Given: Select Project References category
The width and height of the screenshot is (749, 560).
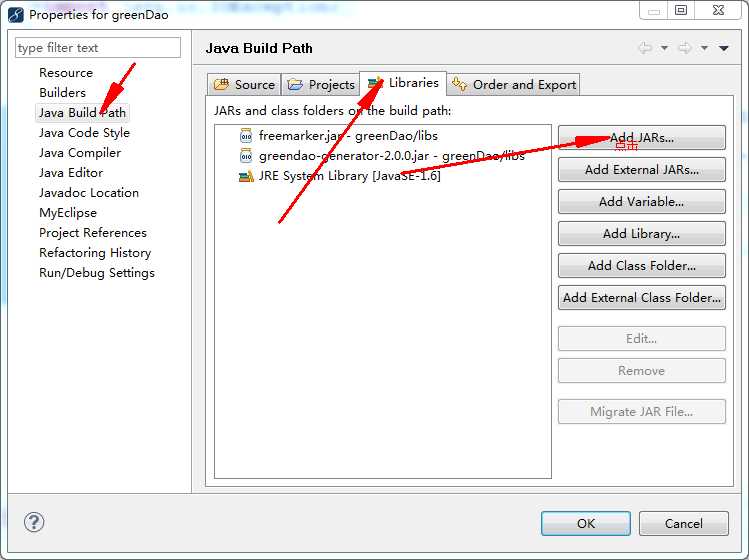Looking at the screenshot, I should (x=93, y=233).
